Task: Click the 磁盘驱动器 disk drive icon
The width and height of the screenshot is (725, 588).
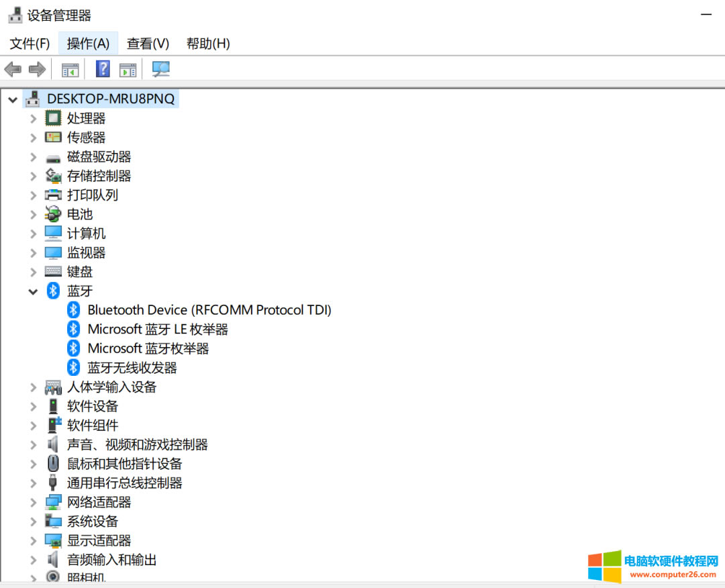Action: point(53,158)
